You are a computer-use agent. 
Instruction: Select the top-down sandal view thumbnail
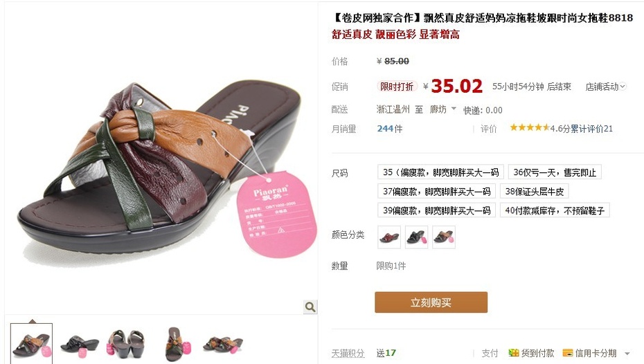pos(176,343)
